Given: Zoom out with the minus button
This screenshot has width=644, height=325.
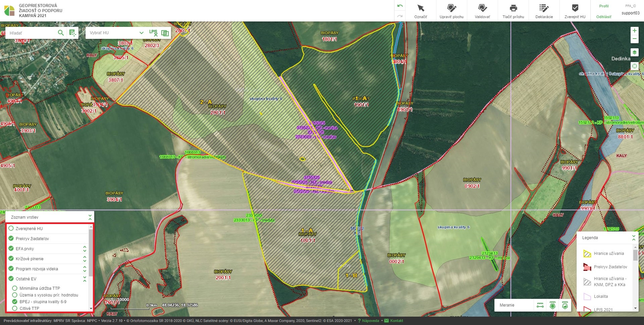Looking at the screenshot, I should click(634, 39).
